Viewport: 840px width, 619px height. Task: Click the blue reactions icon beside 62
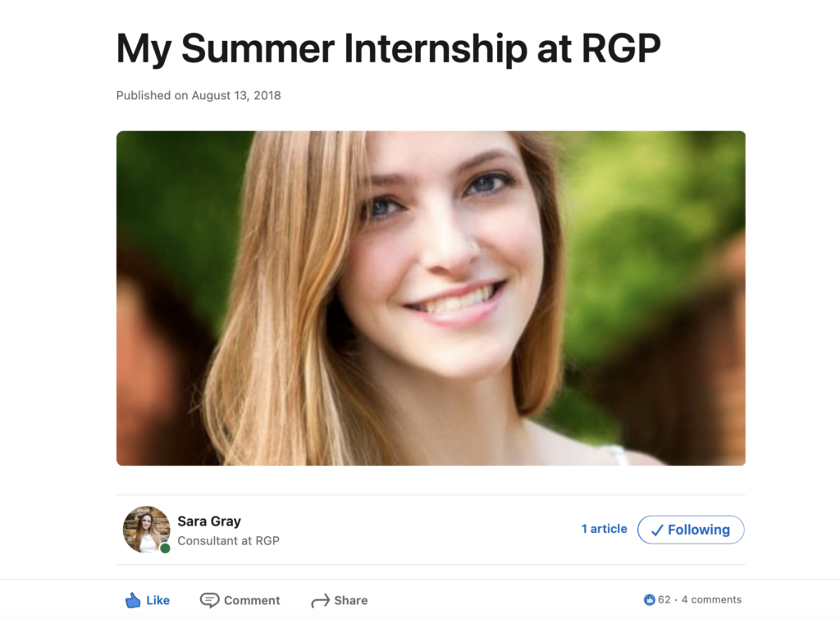point(650,600)
